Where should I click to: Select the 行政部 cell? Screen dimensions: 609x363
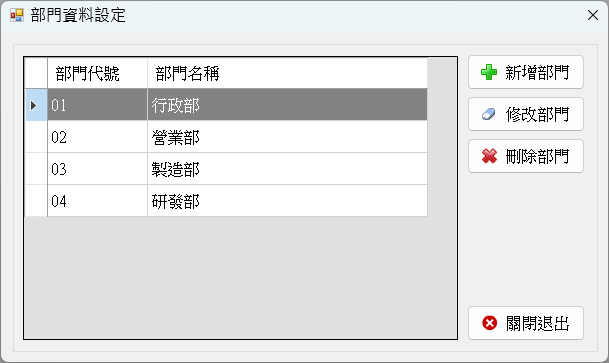click(x=287, y=105)
